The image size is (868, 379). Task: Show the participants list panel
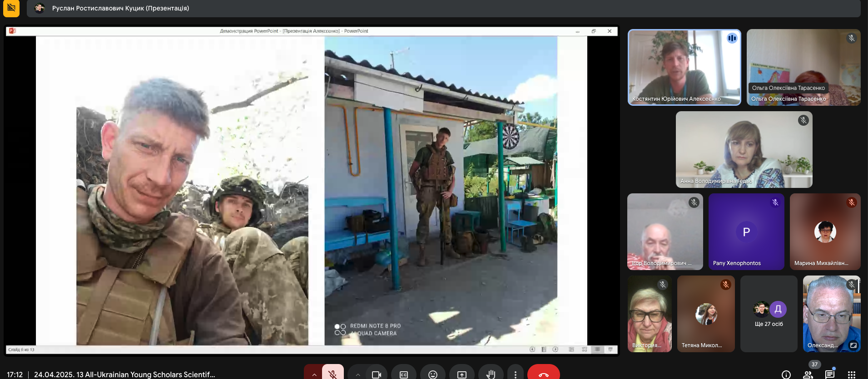(808, 374)
